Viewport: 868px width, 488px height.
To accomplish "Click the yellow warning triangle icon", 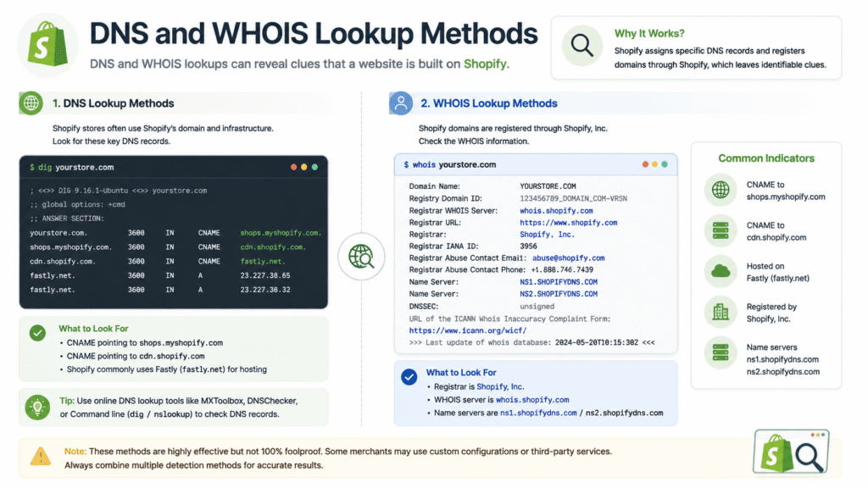I will pos(41,457).
